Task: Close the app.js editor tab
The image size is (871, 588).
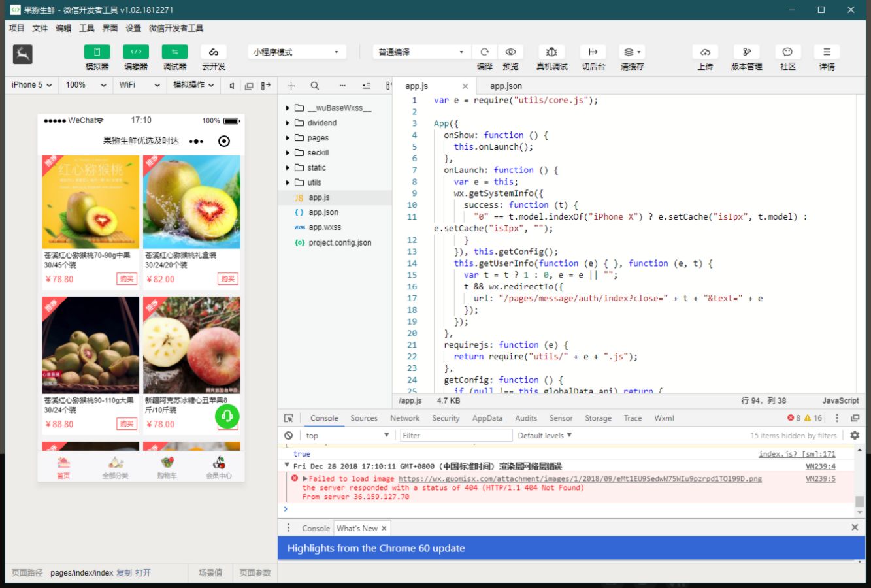Action: (x=465, y=86)
